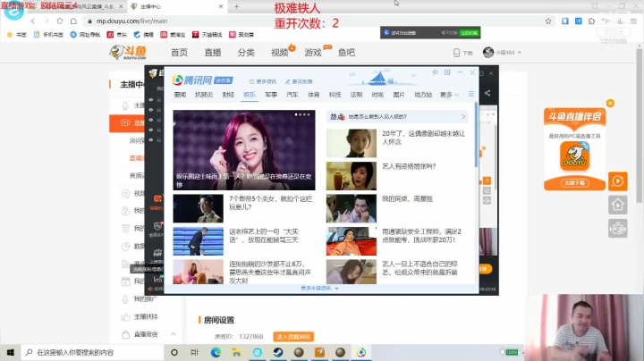
Task: Click the Windows taskbar search box
Action: point(92,352)
